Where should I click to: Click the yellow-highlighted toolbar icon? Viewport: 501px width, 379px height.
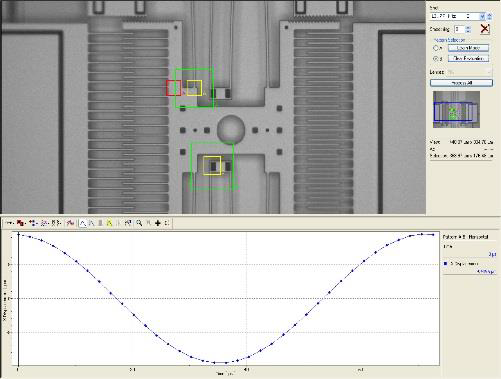(x=109, y=223)
